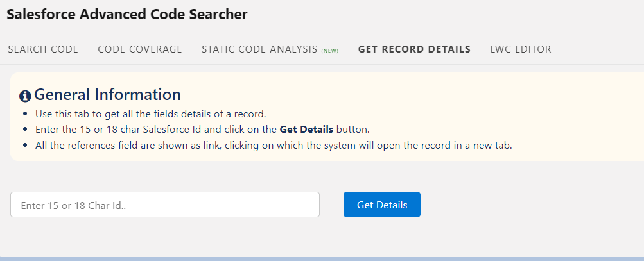Image resolution: width=644 pixels, height=261 pixels.
Task: Click the bullet before 'All the references field'
Action: point(24,144)
